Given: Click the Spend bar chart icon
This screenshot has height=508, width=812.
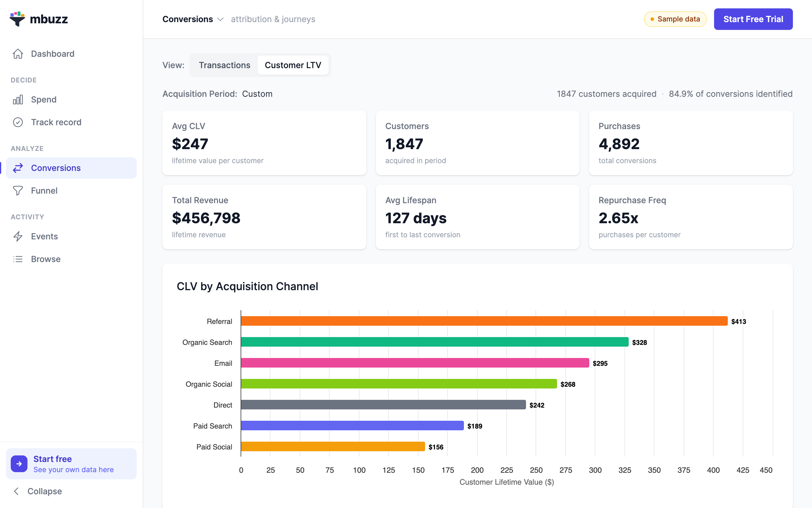Looking at the screenshot, I should point(18,100).
